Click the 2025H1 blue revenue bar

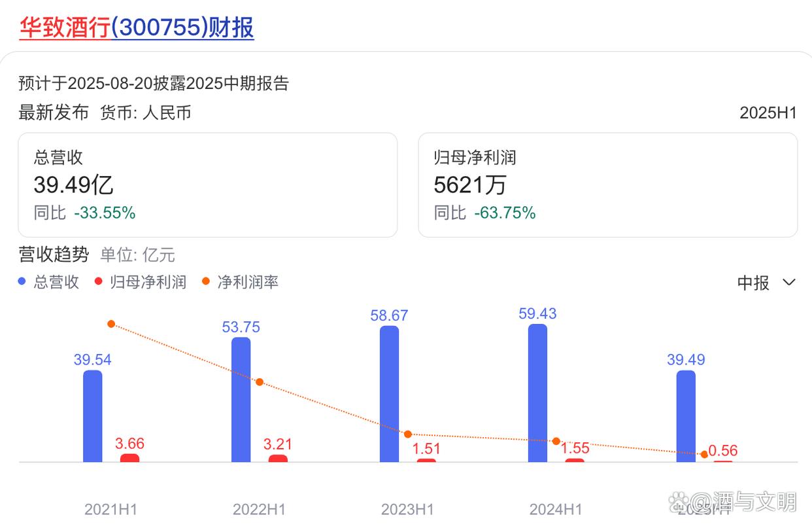(x=686, y=416)
